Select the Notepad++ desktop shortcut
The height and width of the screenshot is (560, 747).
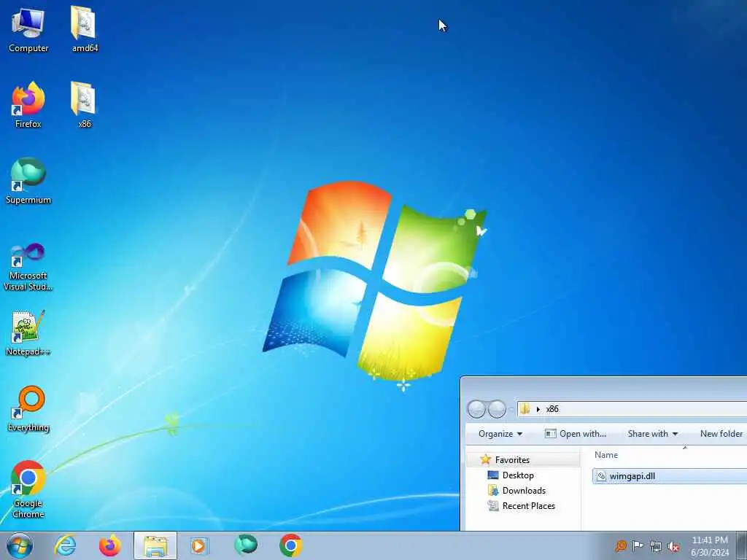coord(28,332)
